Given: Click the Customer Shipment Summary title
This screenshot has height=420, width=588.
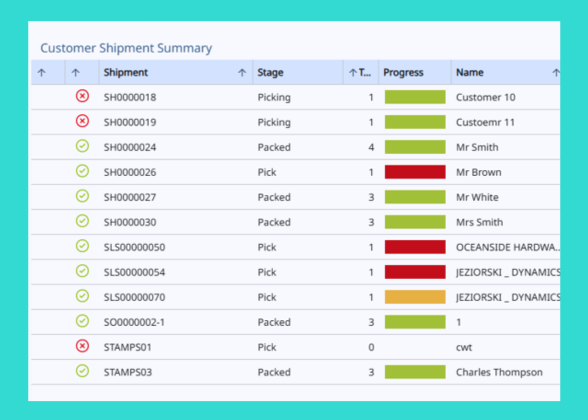Looking at the screenshot, I should (x=126, y=48).
